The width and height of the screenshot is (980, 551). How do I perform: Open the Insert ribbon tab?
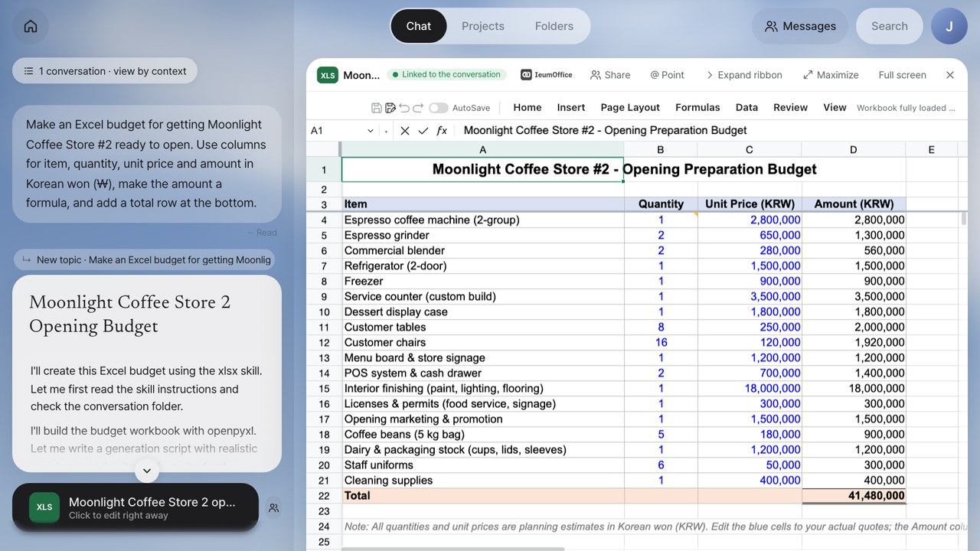[571, 108]
